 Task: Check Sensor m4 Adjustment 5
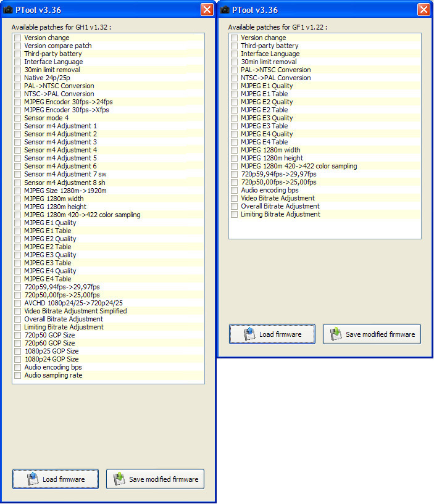pos(18,159)
